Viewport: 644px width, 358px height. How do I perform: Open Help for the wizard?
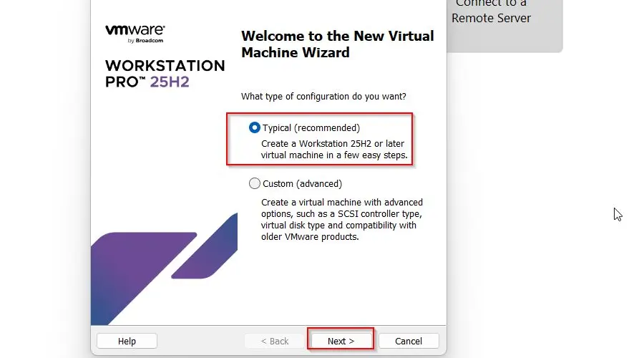pos(127,341)
